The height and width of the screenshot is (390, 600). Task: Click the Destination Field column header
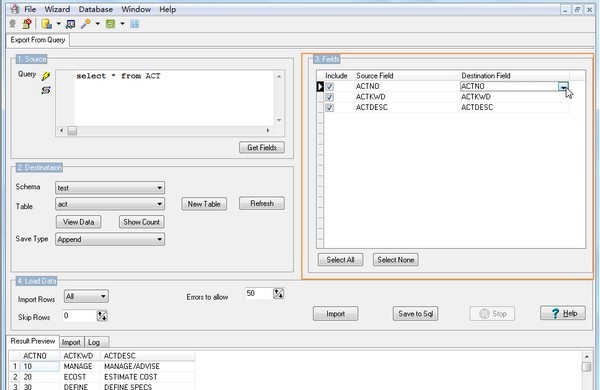click(514, 76)
